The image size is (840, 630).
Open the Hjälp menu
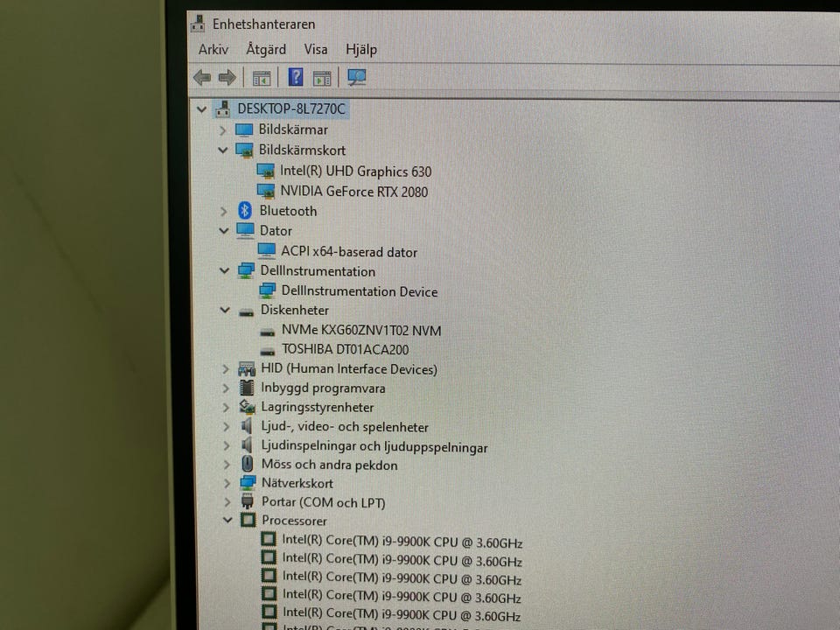tap(361, 50)
